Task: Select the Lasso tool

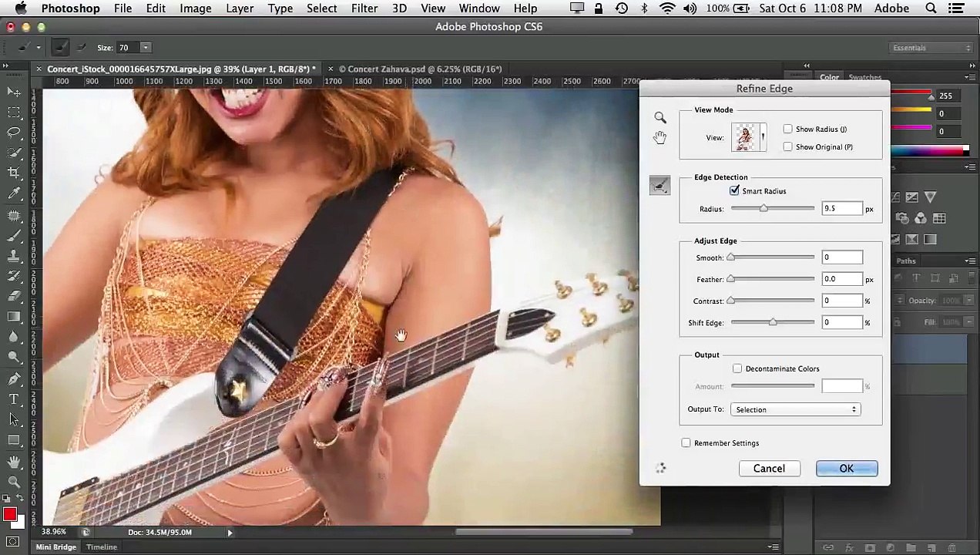Action: coord(14,133)
